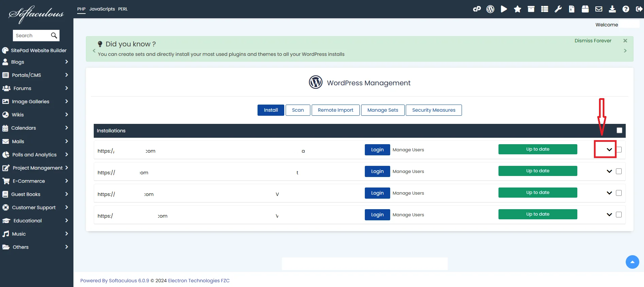Click the SitePad palette icon in the sidebar
Image resolution: width=644 pixels, height=287 pixels.
tap(5, 50)
